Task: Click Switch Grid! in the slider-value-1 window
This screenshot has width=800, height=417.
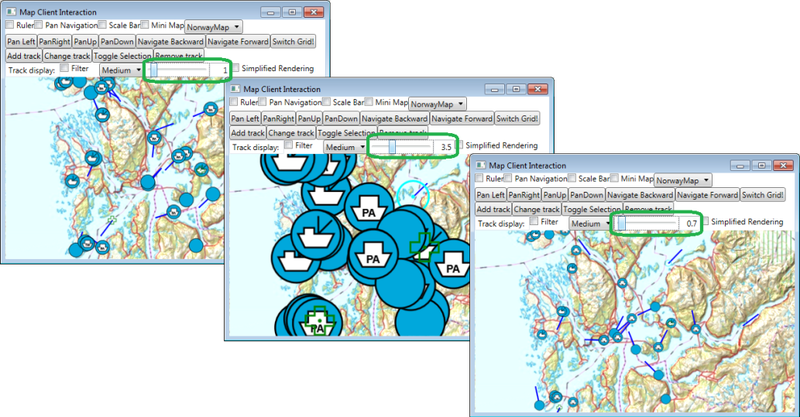Action: click(x=293, y=41)
